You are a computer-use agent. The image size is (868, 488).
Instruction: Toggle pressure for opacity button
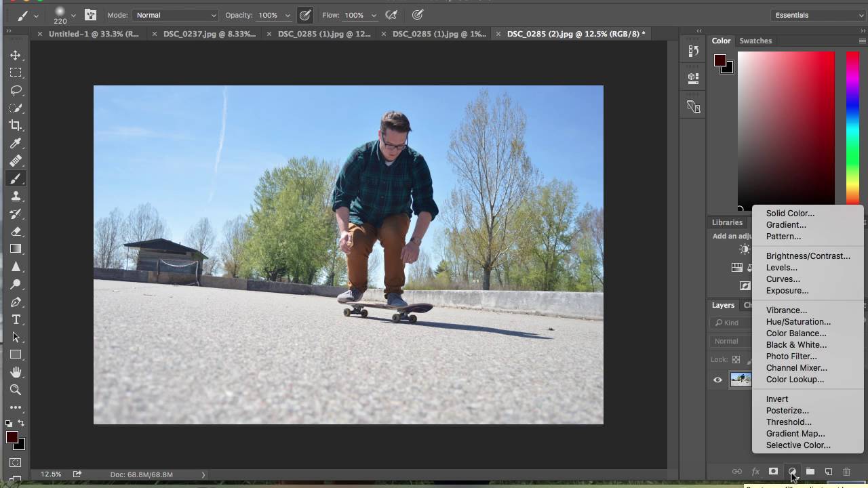[305, 15]
